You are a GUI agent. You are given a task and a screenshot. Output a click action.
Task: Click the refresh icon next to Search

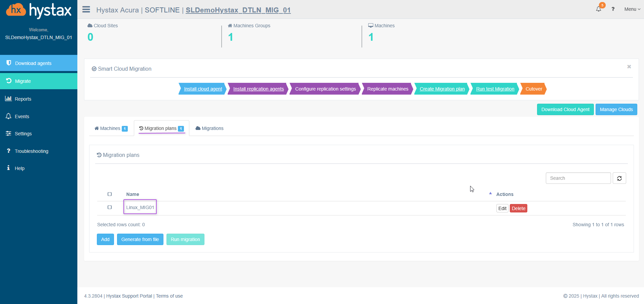[619, 178]
